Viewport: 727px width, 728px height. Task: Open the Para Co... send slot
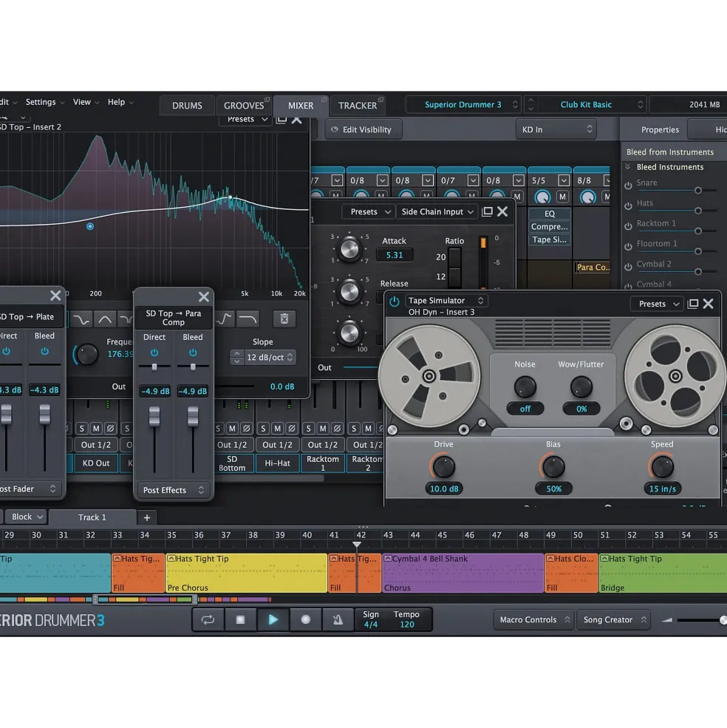tap(593, 268)
